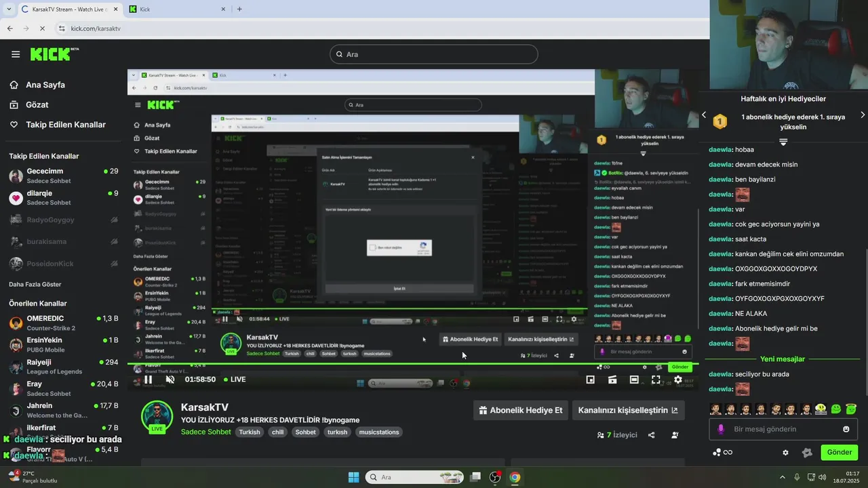This screenshot has width=868, height=488.
Task: Focus the Bir mesaj gönderin field
Action: pyautogui.click(x=783, y=429)
